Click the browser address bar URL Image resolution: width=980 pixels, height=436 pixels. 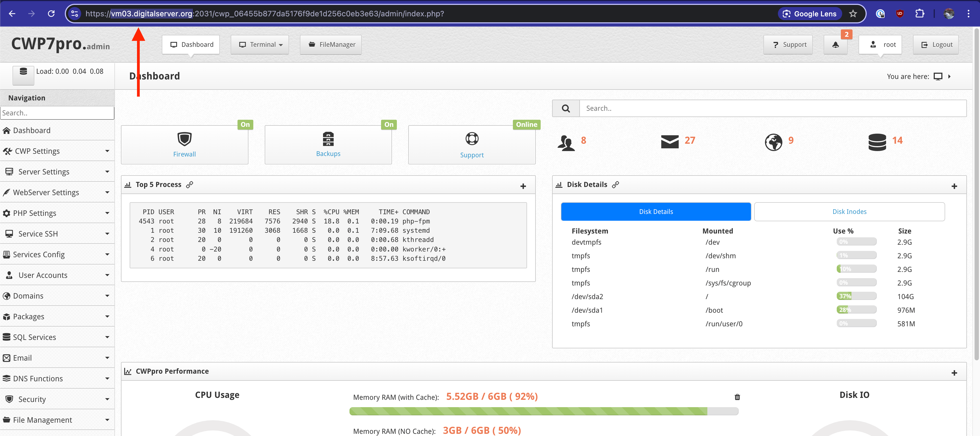point(265,14)
